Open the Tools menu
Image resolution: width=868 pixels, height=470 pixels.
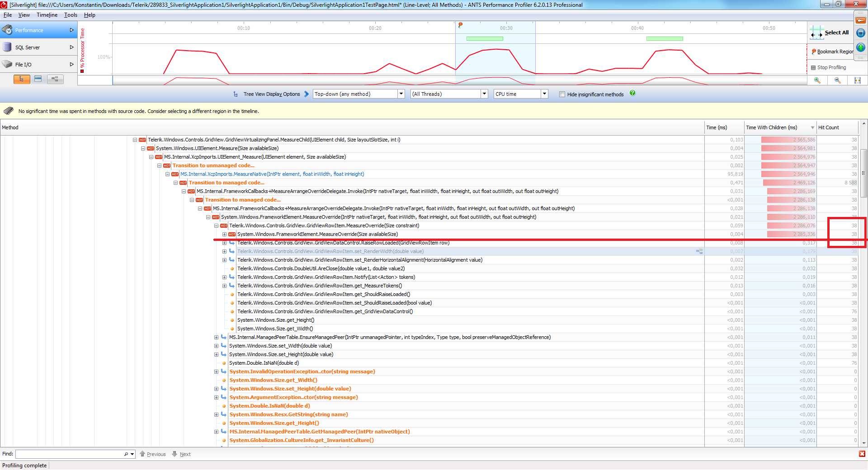click(71, 15)
